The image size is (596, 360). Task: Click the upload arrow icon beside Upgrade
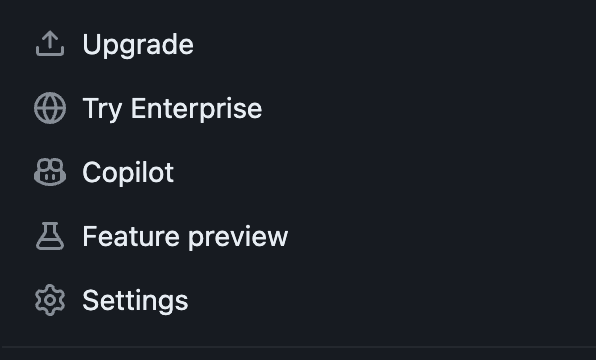pos(50,44)
